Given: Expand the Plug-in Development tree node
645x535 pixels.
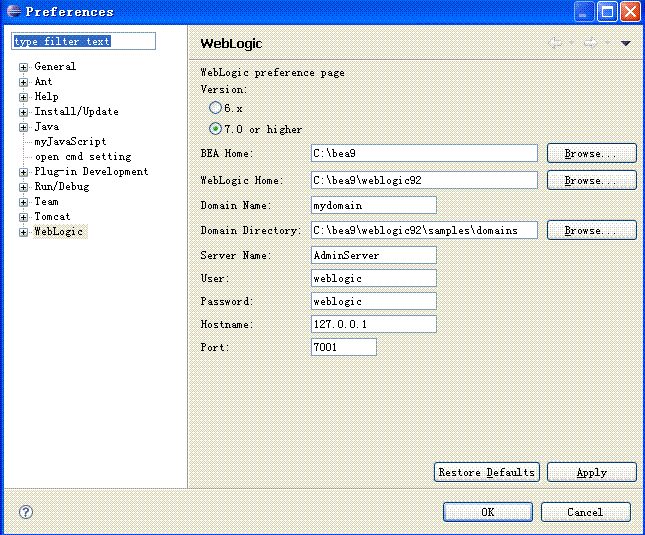Looking at the screenshot, I should tap(23, 172).
